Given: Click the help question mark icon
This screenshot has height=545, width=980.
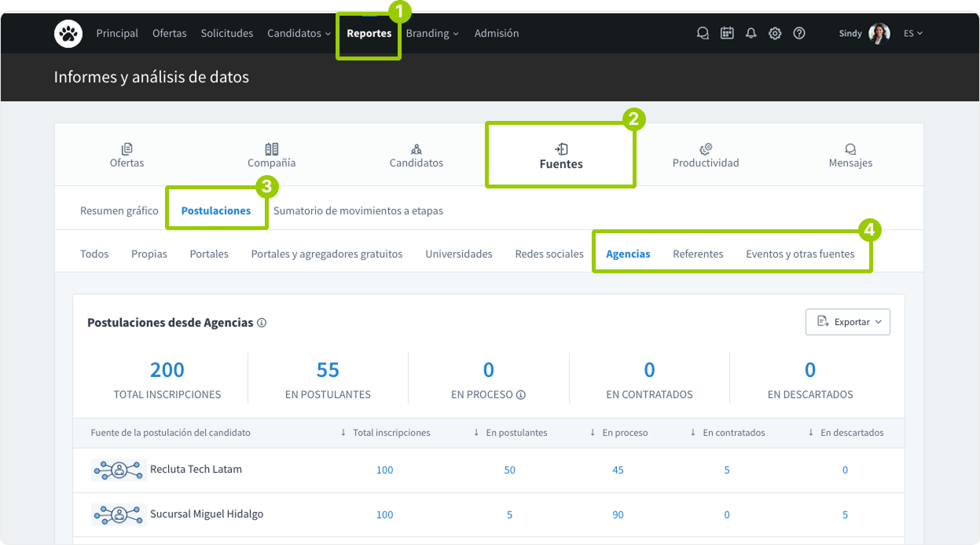Looking at the screenshot, I should coord(799,34).
